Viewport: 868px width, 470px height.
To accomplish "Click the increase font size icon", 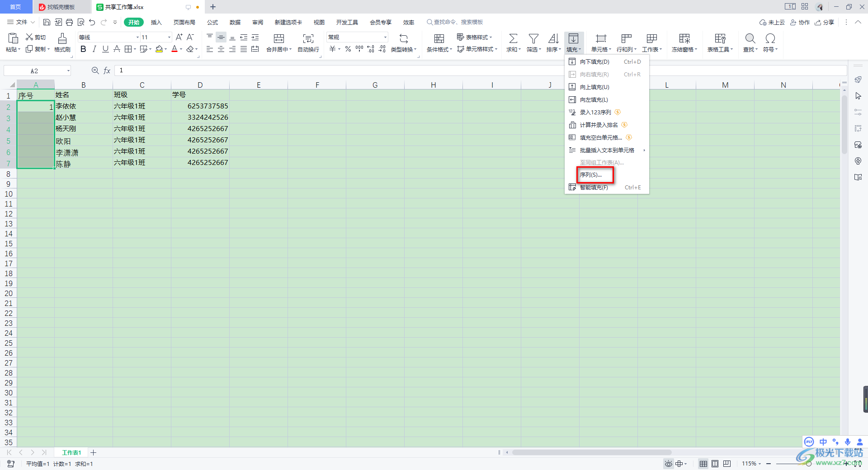I will click(179, 37).
